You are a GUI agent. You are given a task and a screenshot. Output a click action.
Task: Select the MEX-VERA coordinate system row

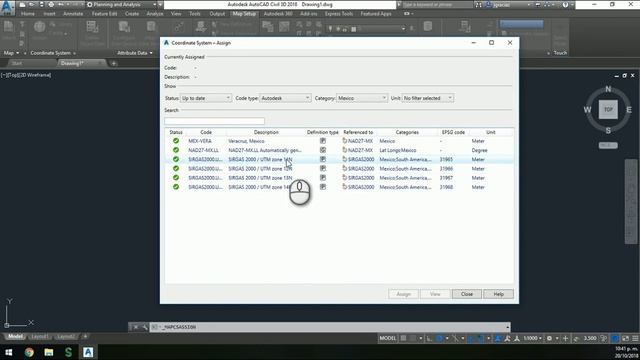click(340, 141)
